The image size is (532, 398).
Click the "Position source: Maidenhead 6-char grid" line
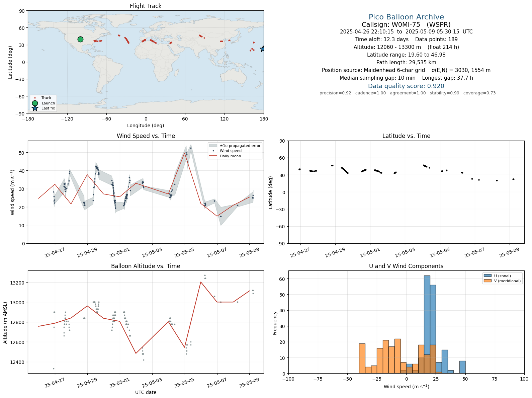tap(406, 70)
